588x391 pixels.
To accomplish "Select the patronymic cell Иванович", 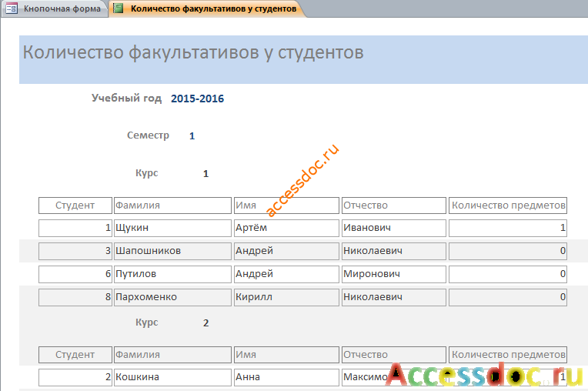I will 394,228.
